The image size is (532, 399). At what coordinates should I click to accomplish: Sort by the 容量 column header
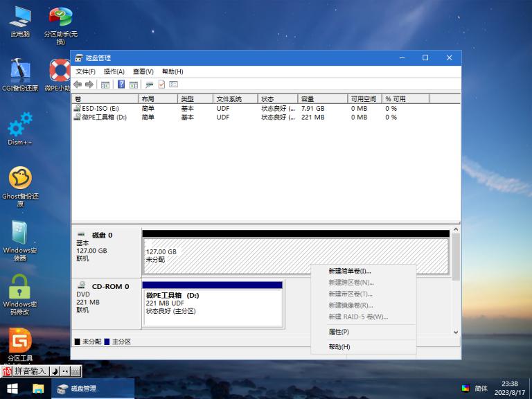click(x=323, y=99)
